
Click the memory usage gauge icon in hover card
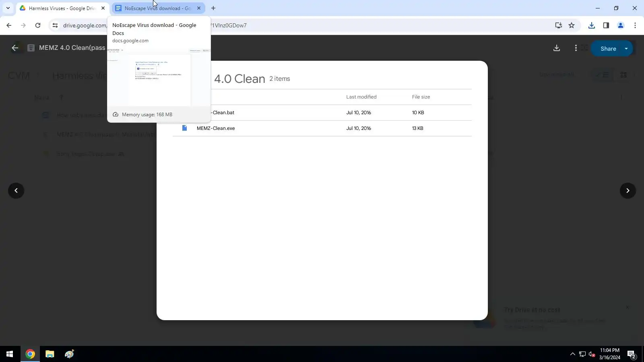116,115
